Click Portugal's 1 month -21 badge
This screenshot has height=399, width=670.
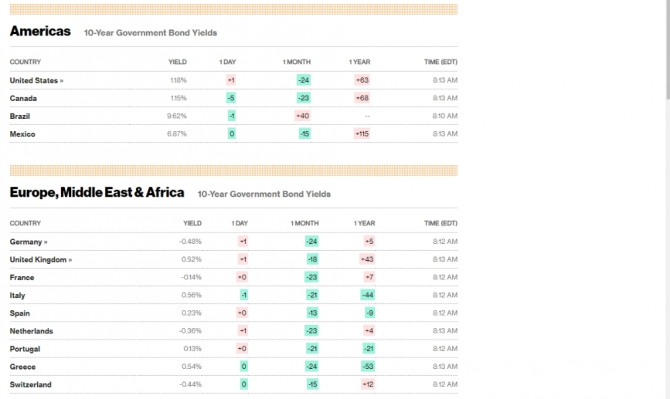pyautogui.click(x=312, y=349)
